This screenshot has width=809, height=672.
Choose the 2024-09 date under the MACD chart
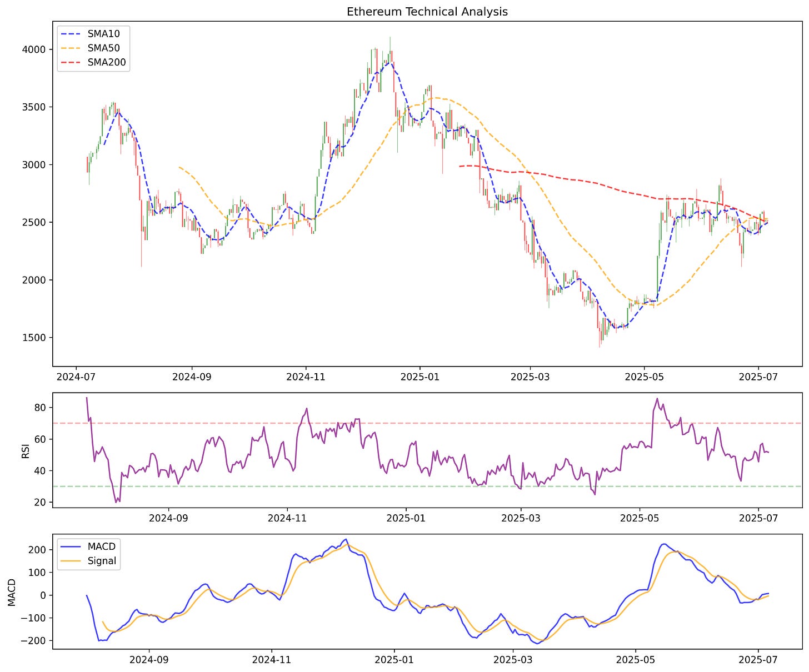(x=149, y=659)
